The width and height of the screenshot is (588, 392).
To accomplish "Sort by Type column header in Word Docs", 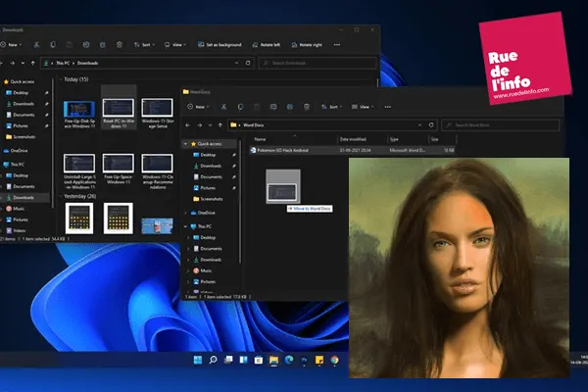I will pos(408,139).
